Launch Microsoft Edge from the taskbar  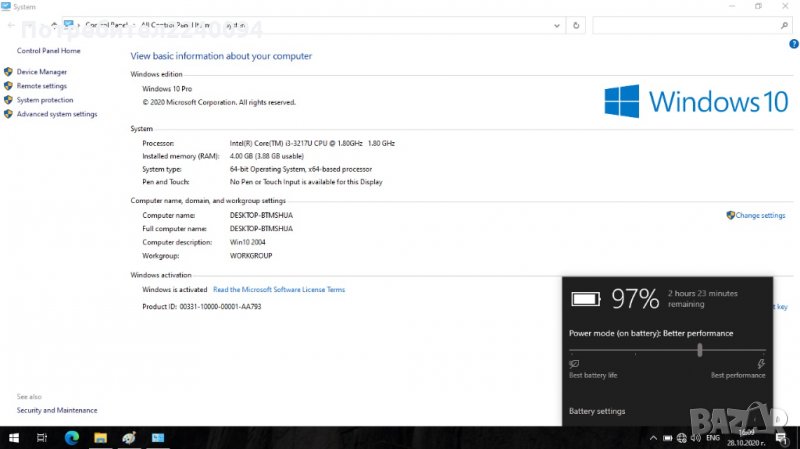pos(71,438)
